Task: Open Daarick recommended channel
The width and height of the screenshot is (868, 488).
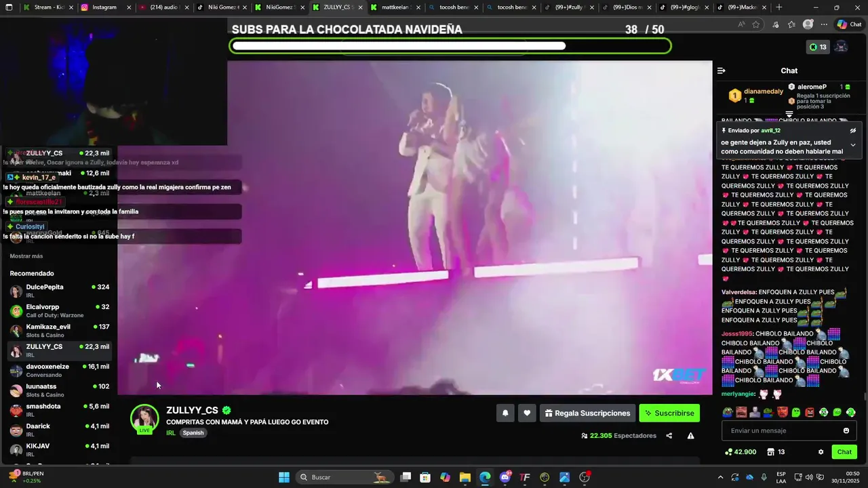Action: point(59,430)
